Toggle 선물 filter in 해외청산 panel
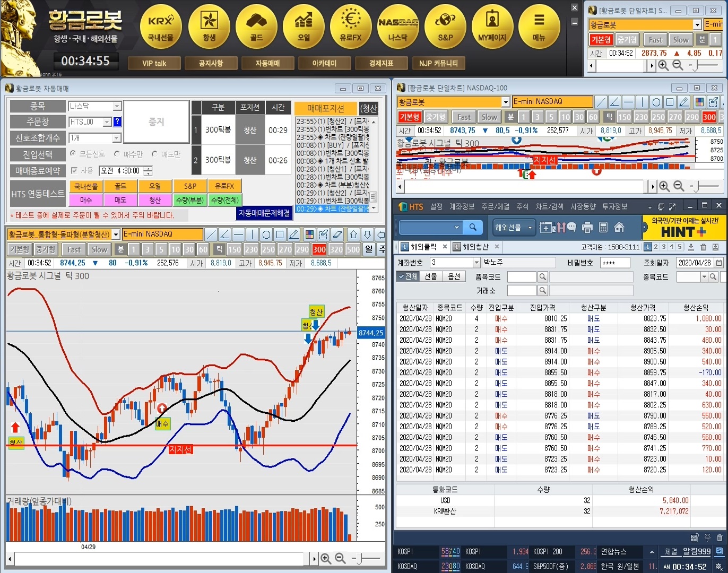 click(x=430, y=276)
